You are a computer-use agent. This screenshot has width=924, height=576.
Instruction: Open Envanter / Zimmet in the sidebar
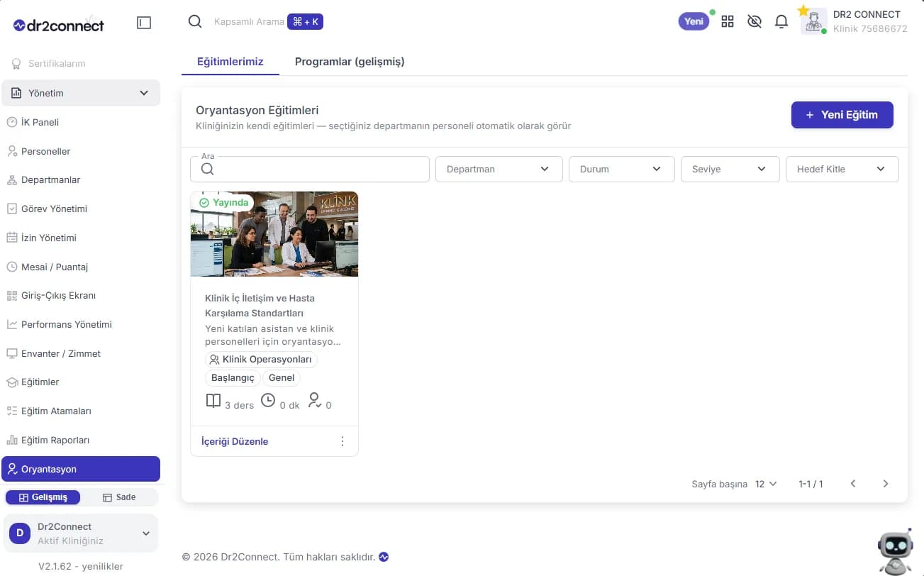pyautogui.click(x=81, y=353)
